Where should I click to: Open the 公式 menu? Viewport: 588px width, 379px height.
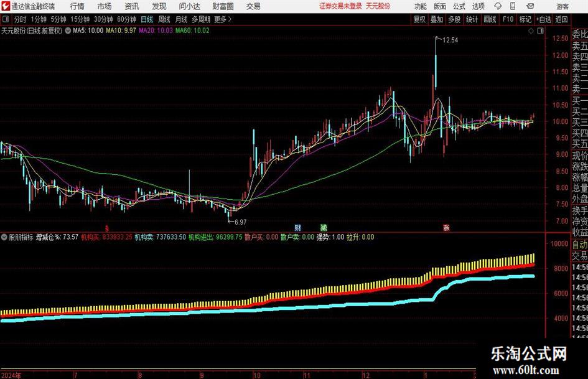click(x=459, y=6)
